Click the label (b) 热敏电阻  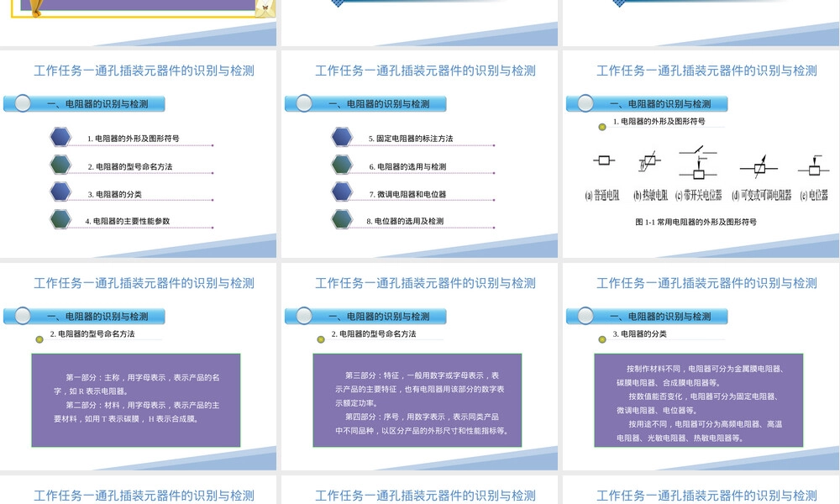coord(650,196)
